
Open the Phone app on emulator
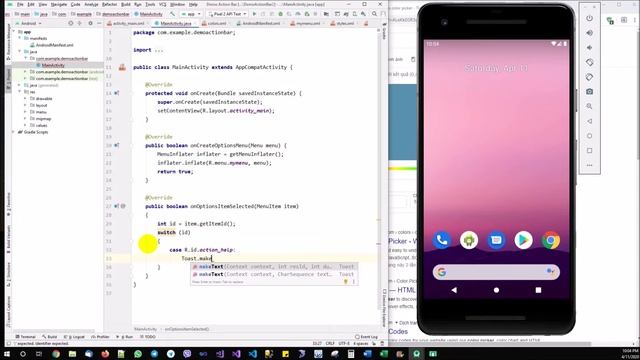click(442, 240)
